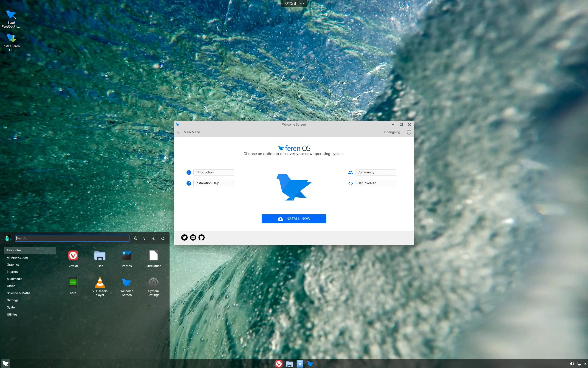Click the application menu Search field
The width and height of the screenshot is (588, 368).
72,238
